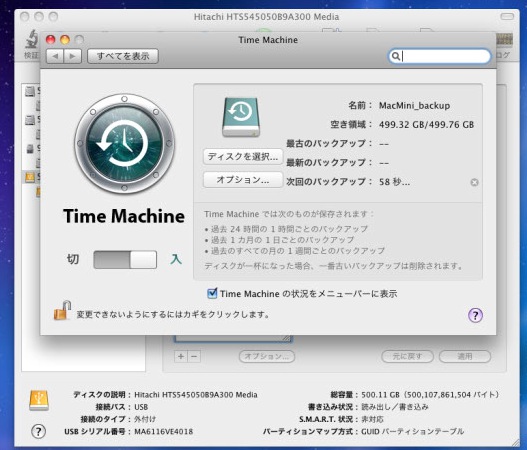Cancel next backup countdown with x icon

[474, 182]
